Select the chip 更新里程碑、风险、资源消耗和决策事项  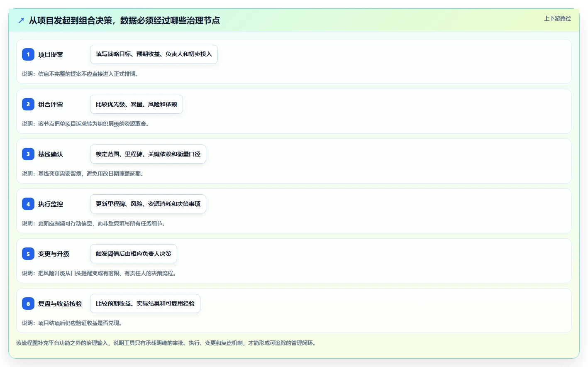148,204
